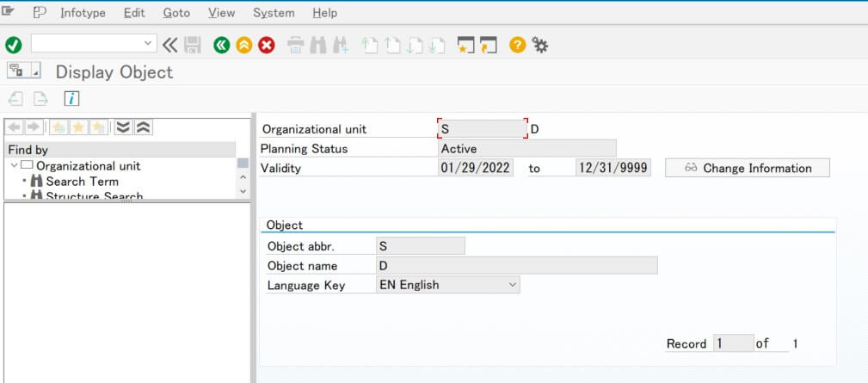Viewport: 868px width, 383px height.
Task: Click the Find by header
Action: [x=120, y=150]
